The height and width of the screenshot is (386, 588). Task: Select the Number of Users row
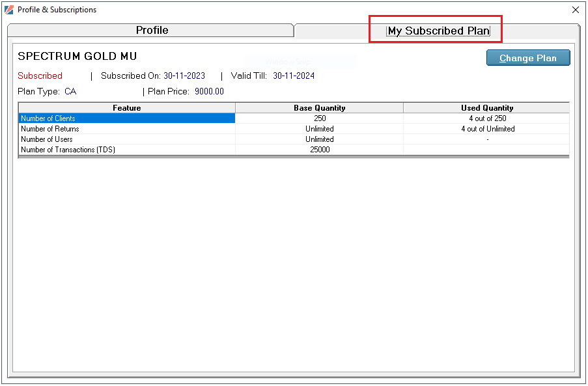click(x=294, y=139)
